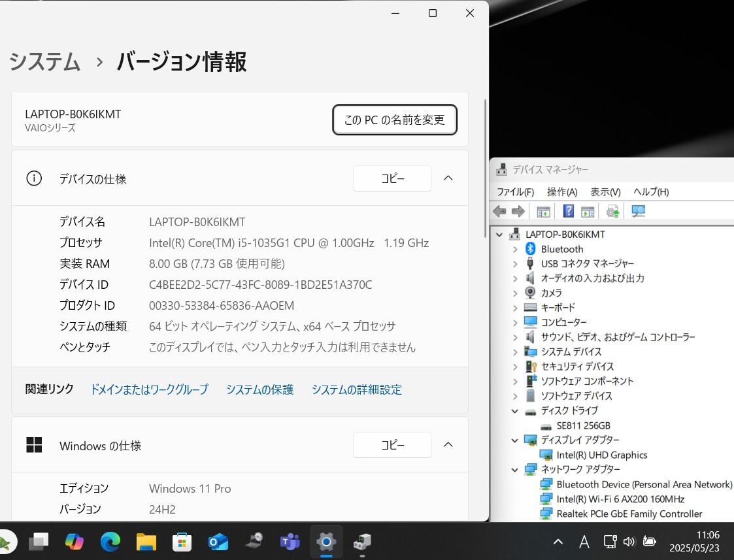
Task: Click the update driver toolbar icon
Action: tap(612, 212)
